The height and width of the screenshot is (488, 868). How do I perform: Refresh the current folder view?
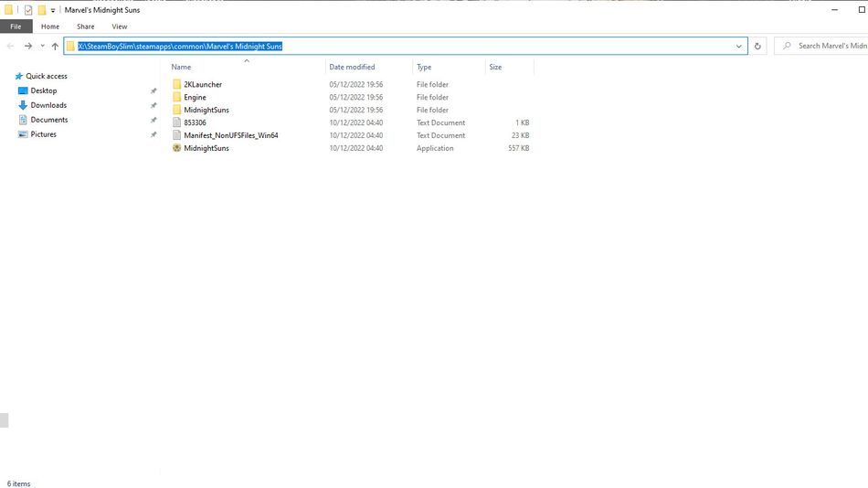[x=757, y=46]
